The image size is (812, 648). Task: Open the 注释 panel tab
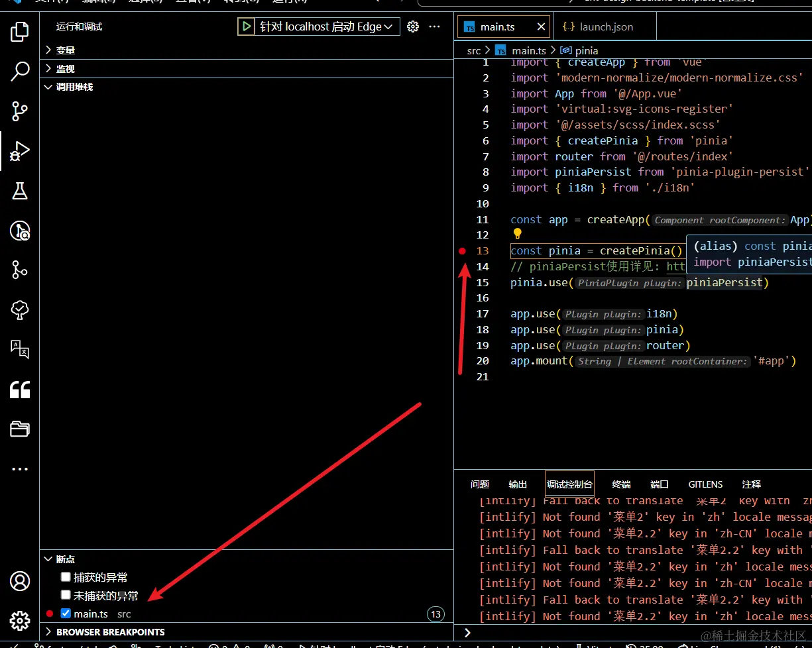point(752,484)
